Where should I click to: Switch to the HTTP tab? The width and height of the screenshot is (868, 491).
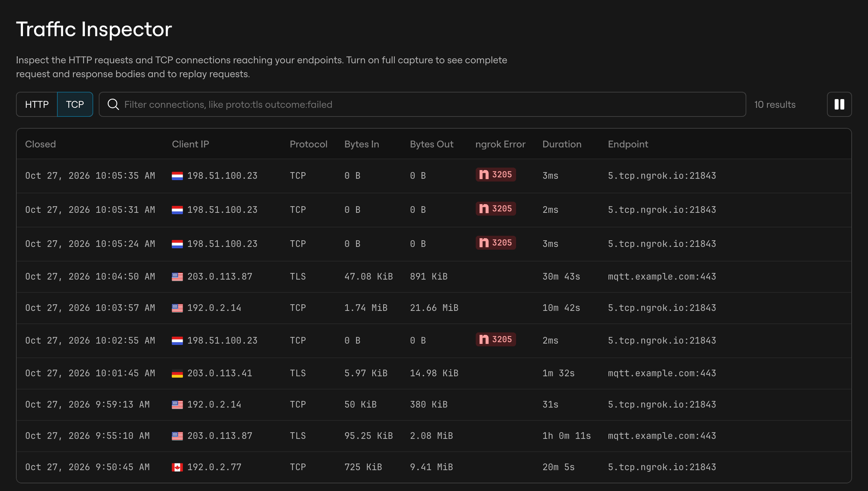point(37,104)
